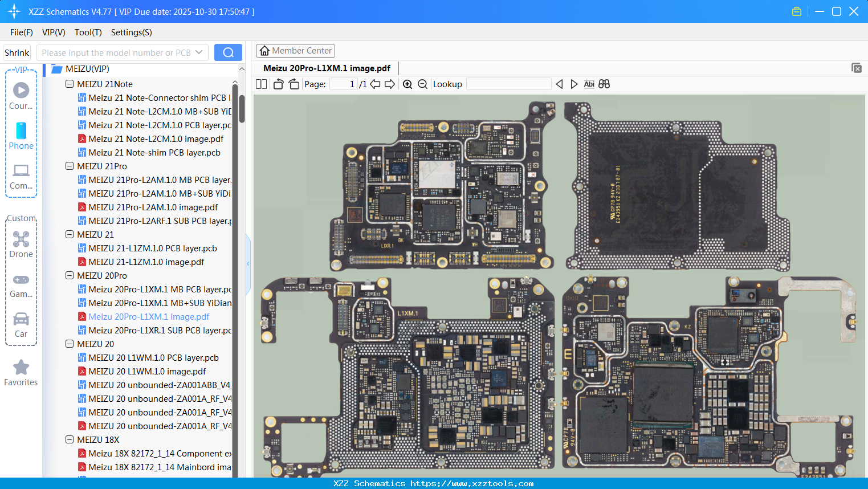Go to the next page arrow

[390, 84]
